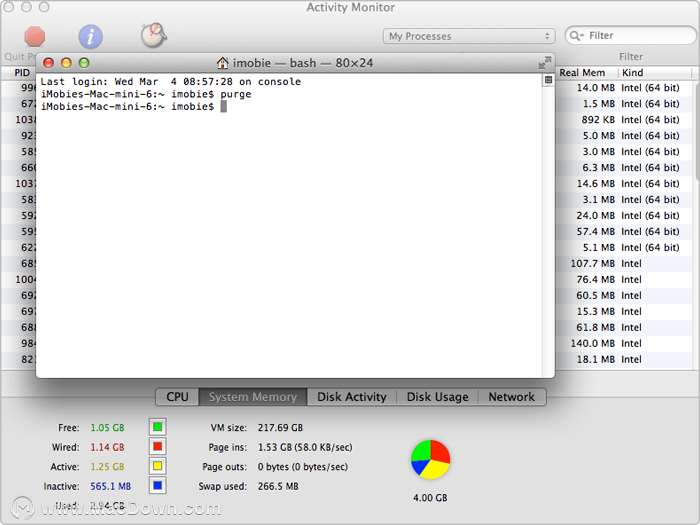Select the row with 892 KB memory
Image resolution: width=700 pixels, height=525 pixels.
click(x=625, y=120)
